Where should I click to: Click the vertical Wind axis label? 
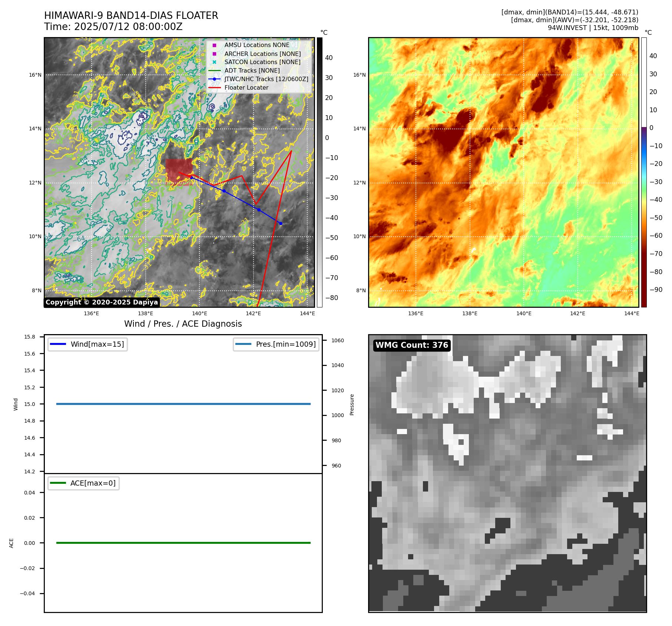[x=16, y=404]
